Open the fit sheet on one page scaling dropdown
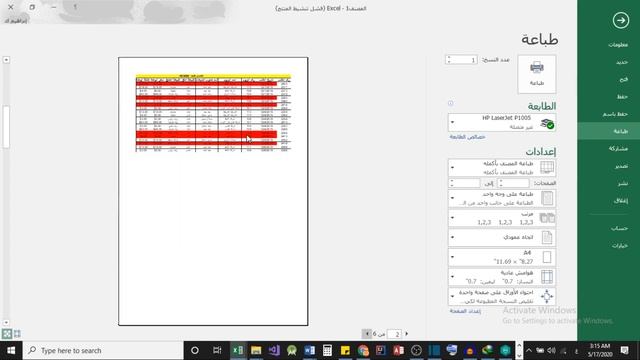 (502, 296)
